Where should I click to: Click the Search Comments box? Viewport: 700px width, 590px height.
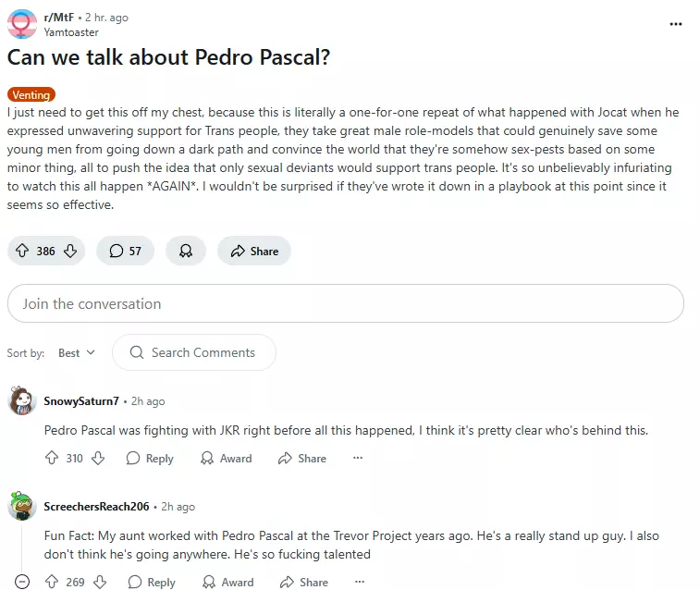pos(194,352)
